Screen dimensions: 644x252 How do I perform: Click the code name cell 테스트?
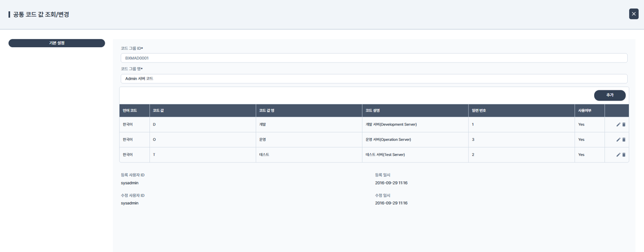pyautogui.click(x=309, y=155)
